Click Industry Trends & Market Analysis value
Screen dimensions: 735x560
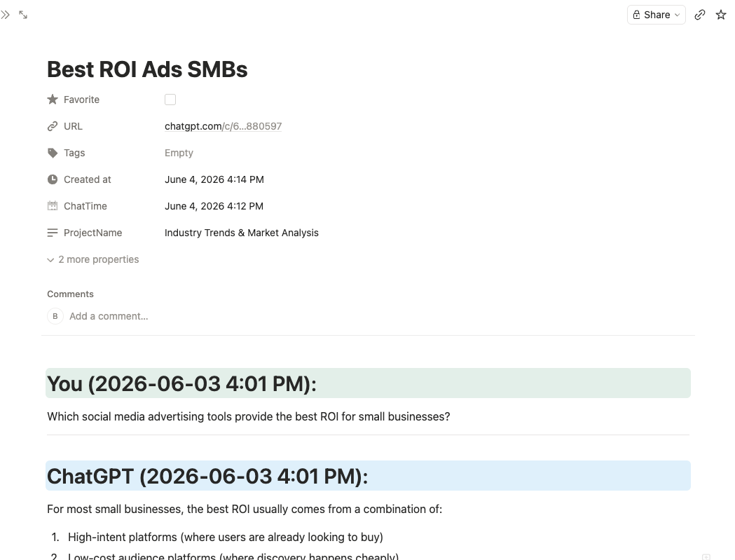(x=242, y=233)
